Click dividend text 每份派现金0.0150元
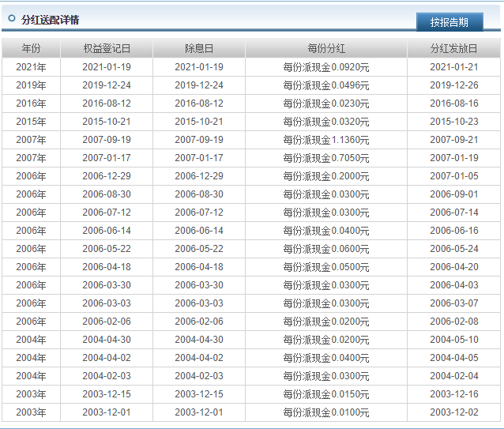 pos(326,394)
